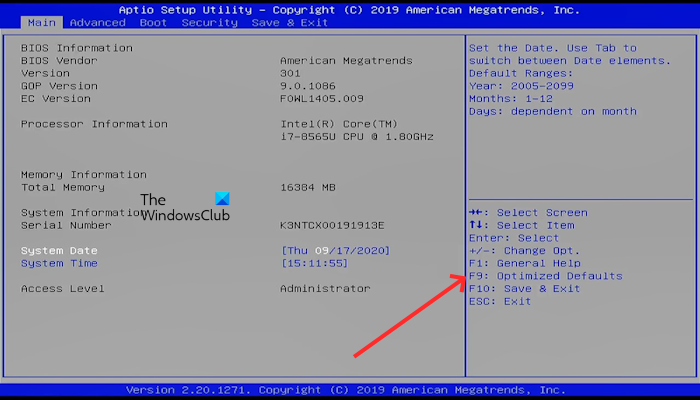Select the Save & Exit tab
700x400 pixels.
tap(290, 22)
